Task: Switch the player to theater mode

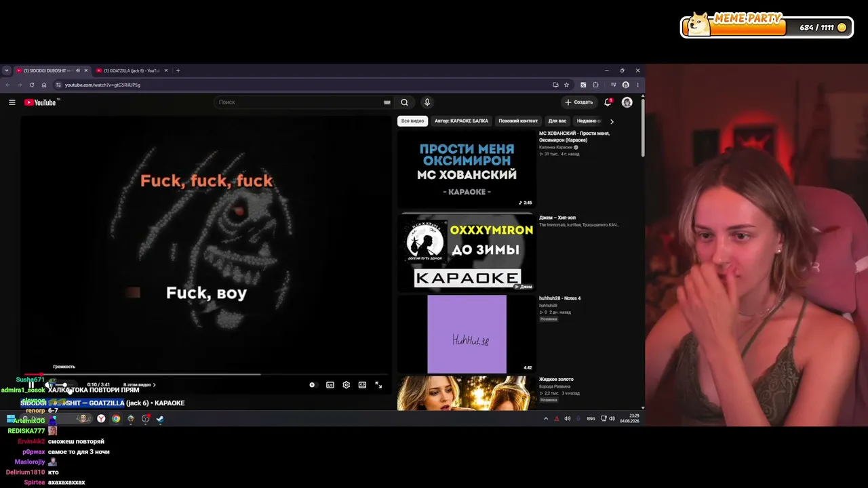Action: (362, 385)
